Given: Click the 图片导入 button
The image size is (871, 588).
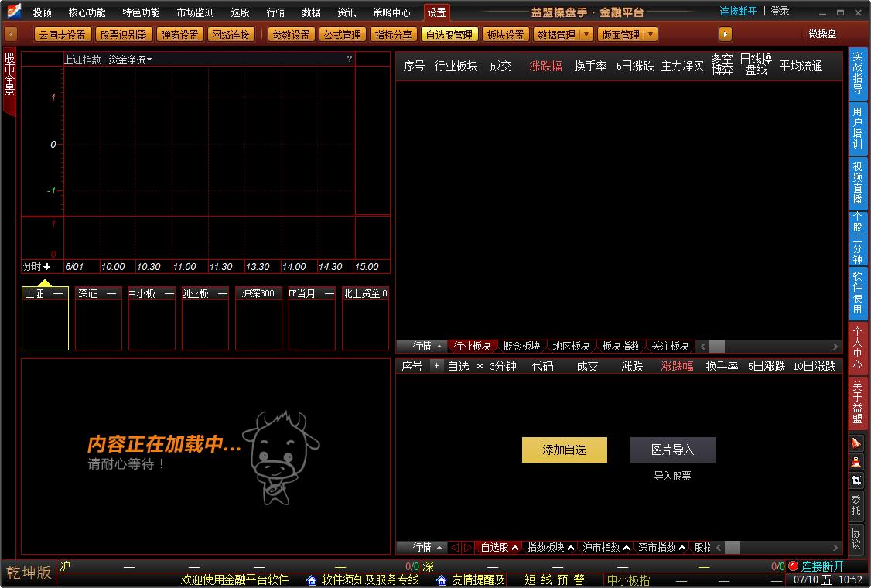Looking at the screenshot, I should (x=672, y=450).
